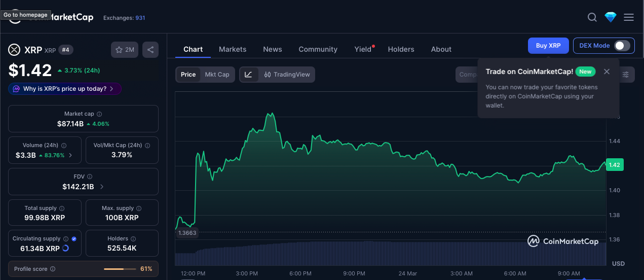
Task: Open "Why is XRP's price up today?"
Action: tap(65, 89)
